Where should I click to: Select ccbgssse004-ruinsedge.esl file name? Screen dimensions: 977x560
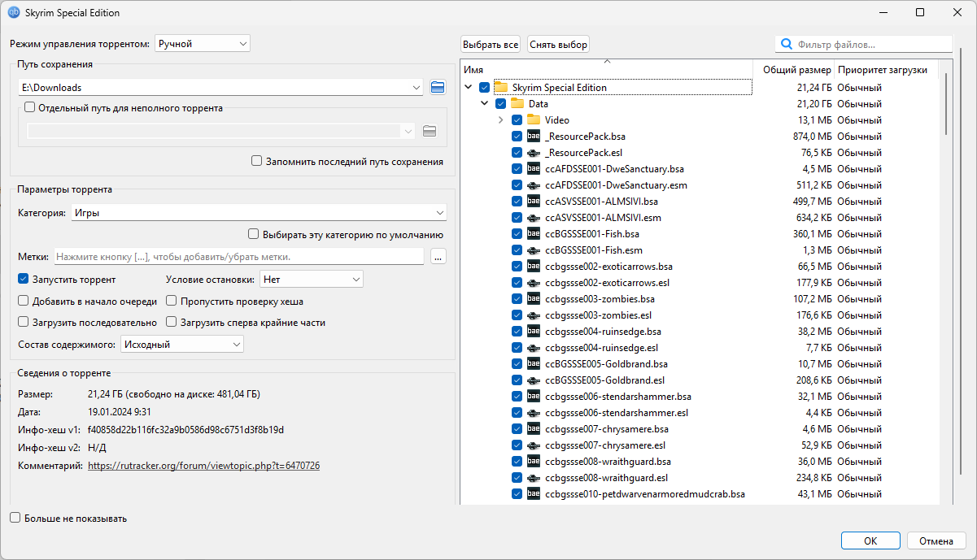click(x=601, y=347)
